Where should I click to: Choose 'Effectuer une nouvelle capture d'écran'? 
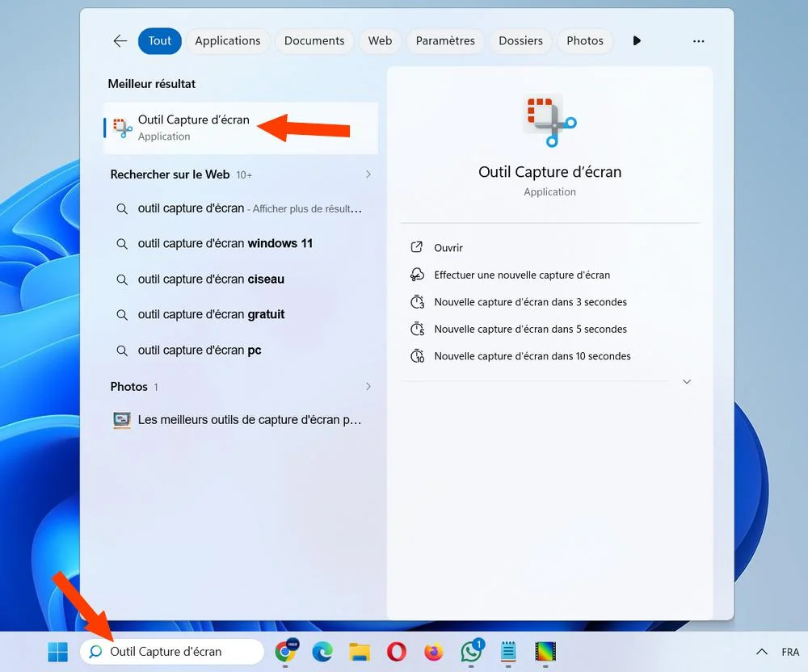point(522,275)
